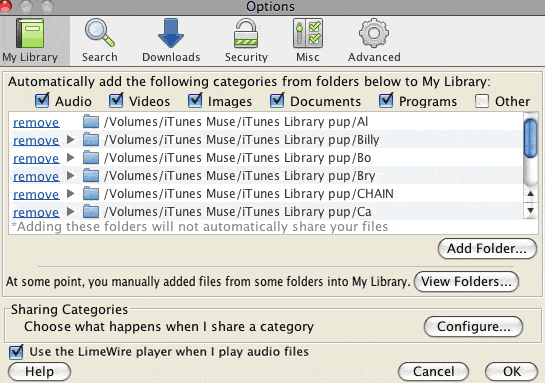Switch to the Advanced tab label
The height and width of the screenshot is (383, 545).
point(374,57)
